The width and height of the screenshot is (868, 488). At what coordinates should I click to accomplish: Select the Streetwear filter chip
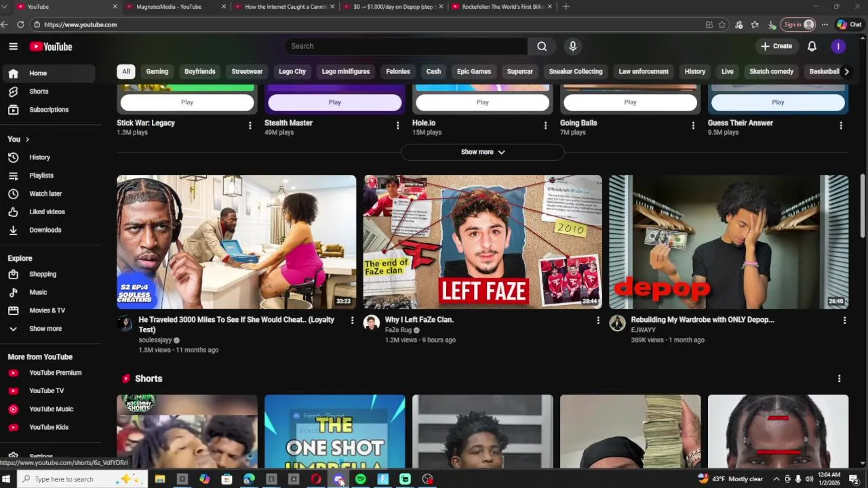(247, 71)
